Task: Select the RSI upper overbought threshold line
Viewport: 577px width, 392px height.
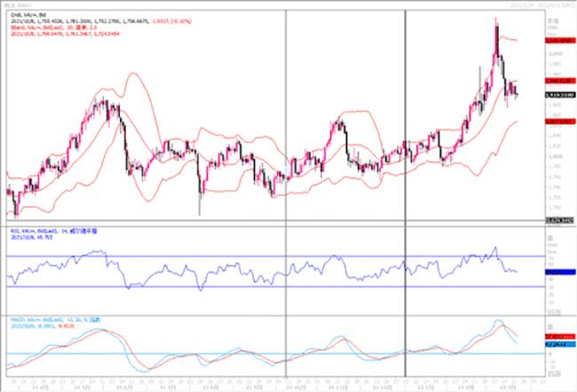Action: [x=266, y=255]
